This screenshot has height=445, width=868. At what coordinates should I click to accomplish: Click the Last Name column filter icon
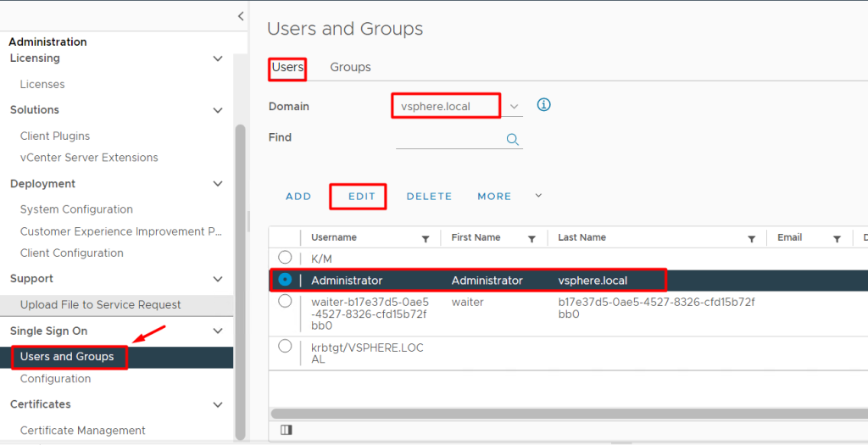(751, 239)
